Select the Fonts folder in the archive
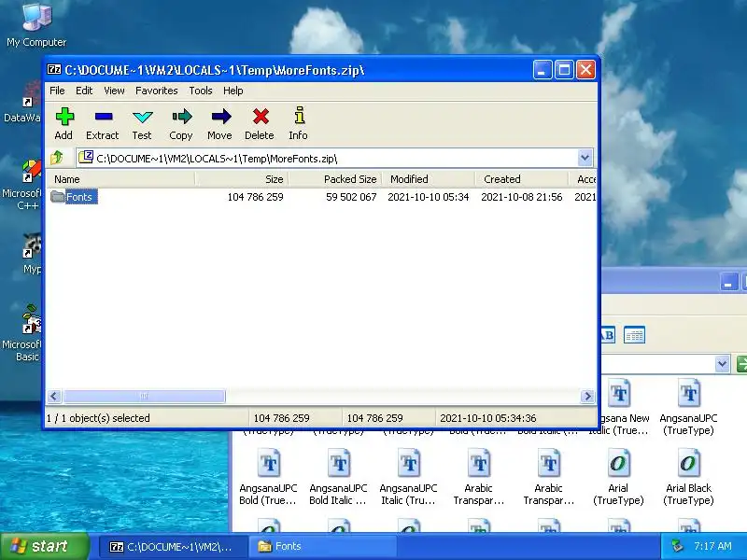 point(75,197)
